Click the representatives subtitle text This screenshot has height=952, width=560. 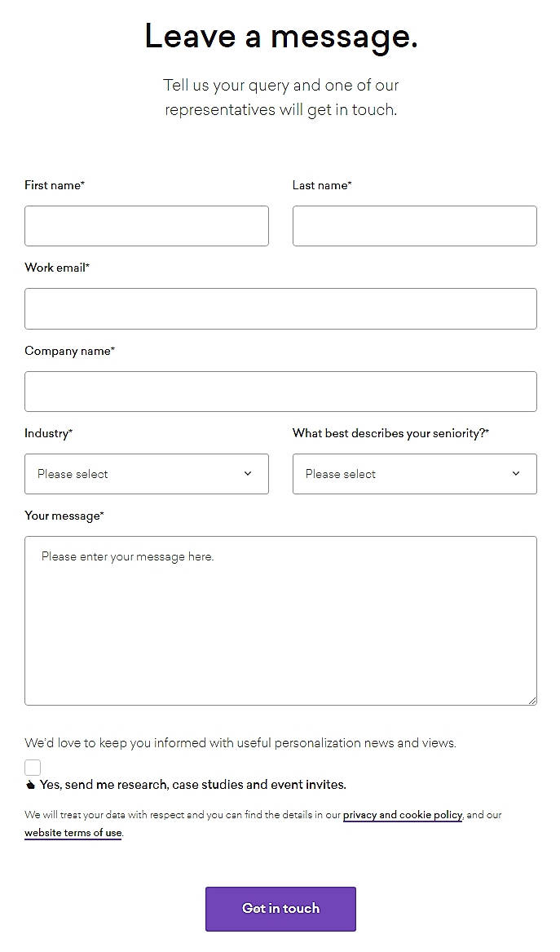coord(280,97)
